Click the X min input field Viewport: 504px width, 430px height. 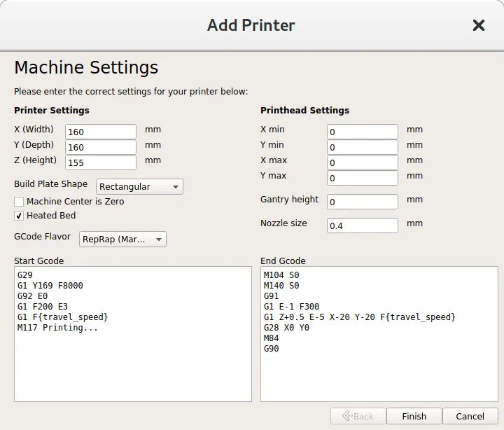[x=363, y=132]
